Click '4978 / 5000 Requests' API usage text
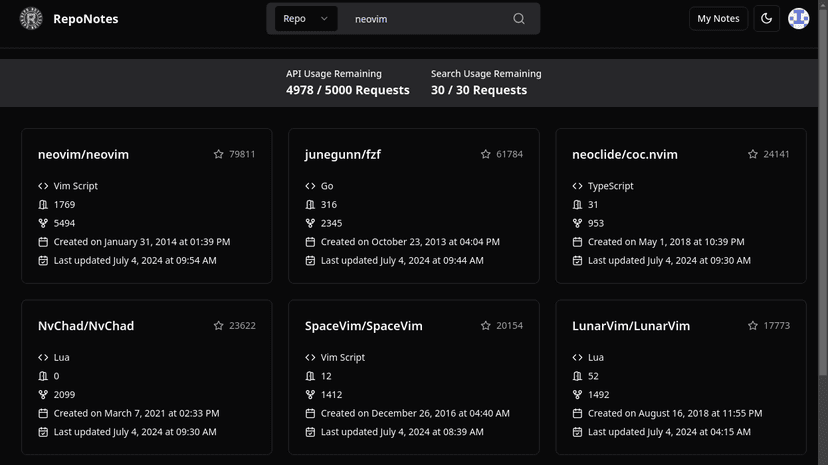Screen dimensions: 828x465 (x=348, y=90)
